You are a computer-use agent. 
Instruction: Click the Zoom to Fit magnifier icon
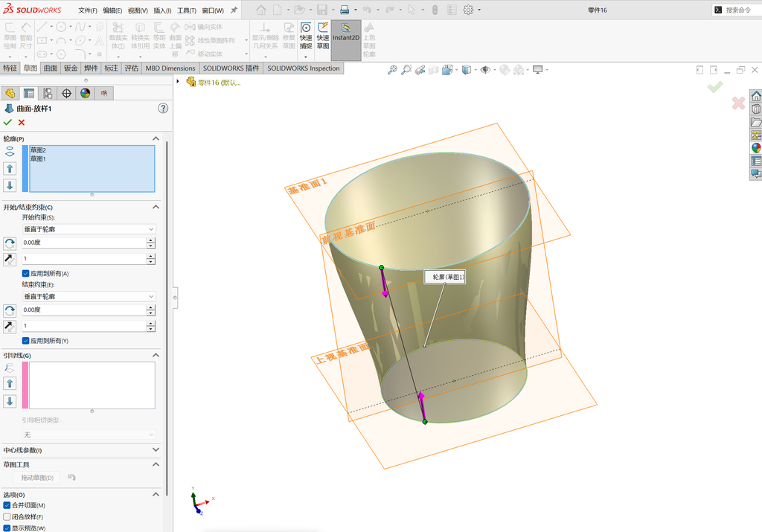click(391, 70)
